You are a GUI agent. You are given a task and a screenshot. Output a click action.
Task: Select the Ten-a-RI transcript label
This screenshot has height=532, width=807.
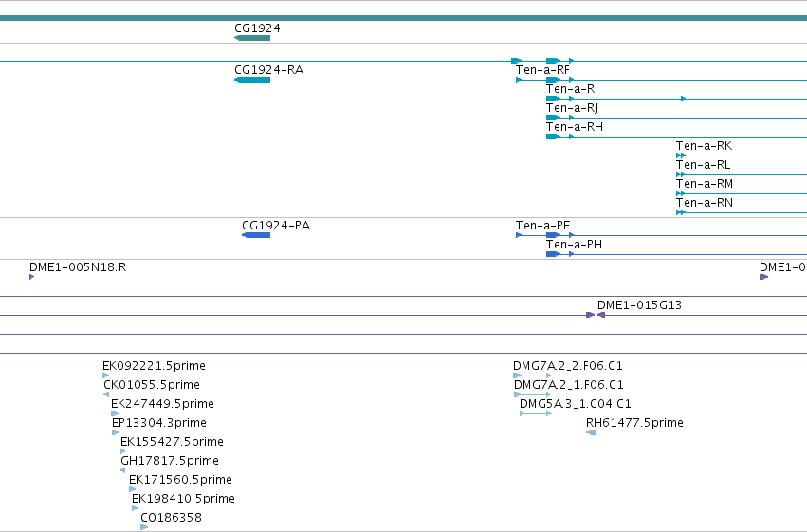[572, 89]
